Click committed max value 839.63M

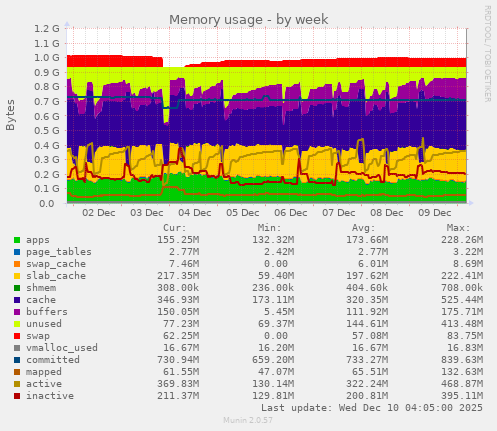pyautogui.click(x=462, y=360)
